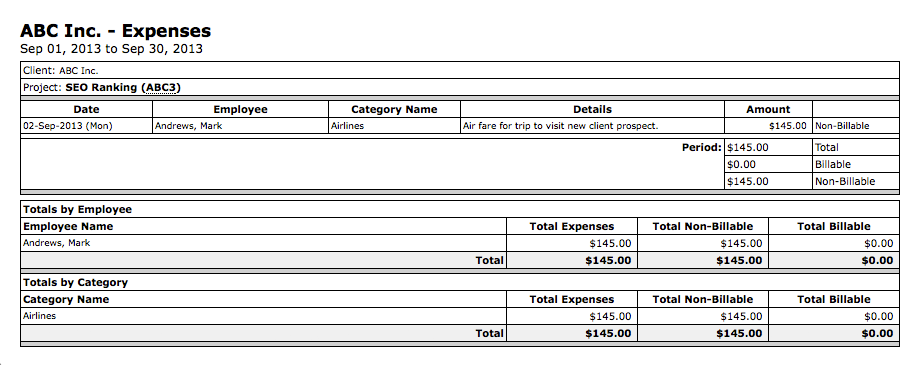Click the Non-Billable label in the expense row

coord(842,125)
